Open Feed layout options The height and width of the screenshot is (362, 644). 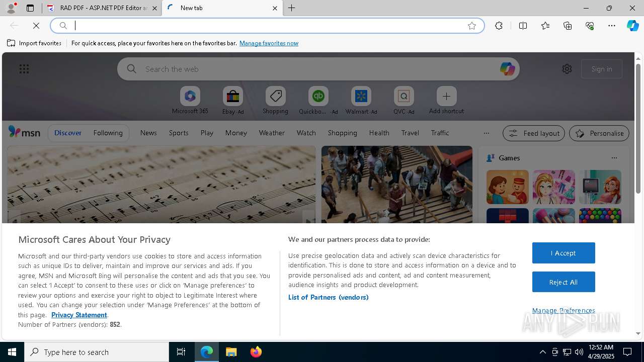click(x=534, y=133)
